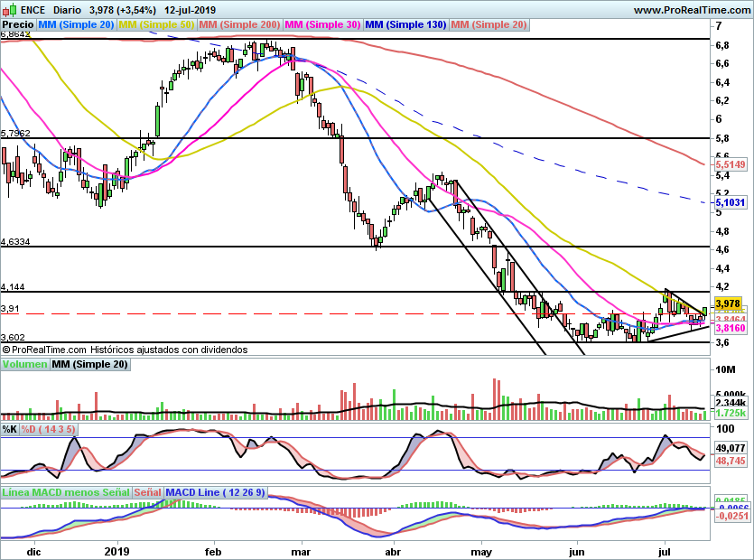Open the www.ProRealTime.com link

[690, 10]
